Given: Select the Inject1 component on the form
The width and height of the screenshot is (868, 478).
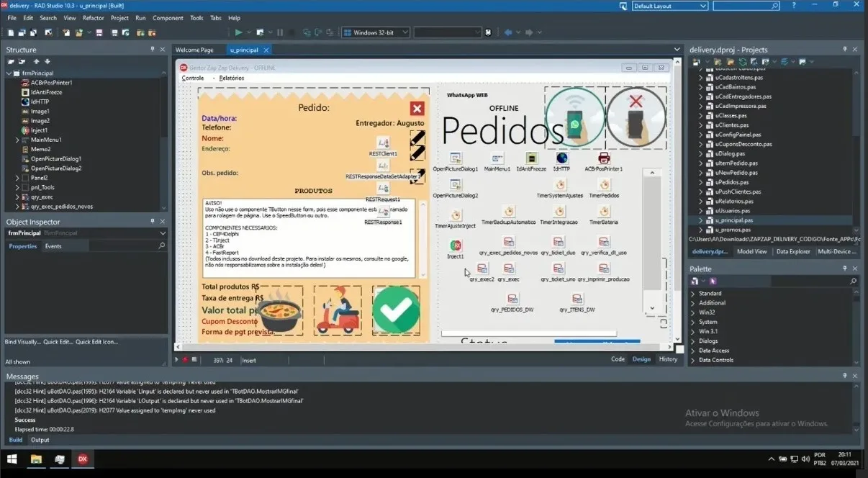Looking at the screenshot, I should [x=456, y=245].
